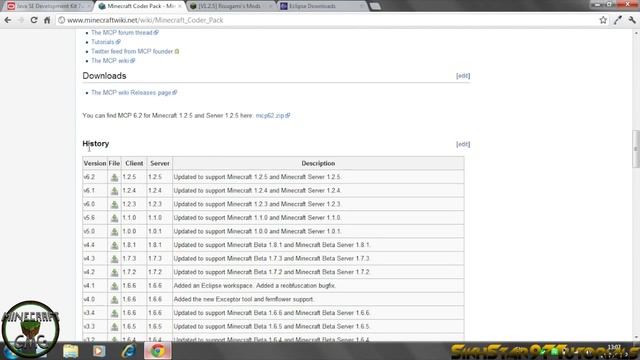Open the media player taskbar icon
This screenshot has height=360, width=640.
[99, 351]
